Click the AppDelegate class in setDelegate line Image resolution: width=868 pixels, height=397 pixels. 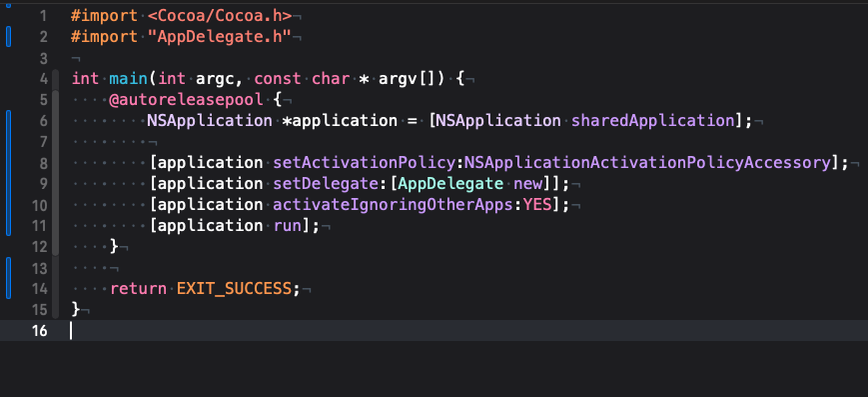coord(450,184)
